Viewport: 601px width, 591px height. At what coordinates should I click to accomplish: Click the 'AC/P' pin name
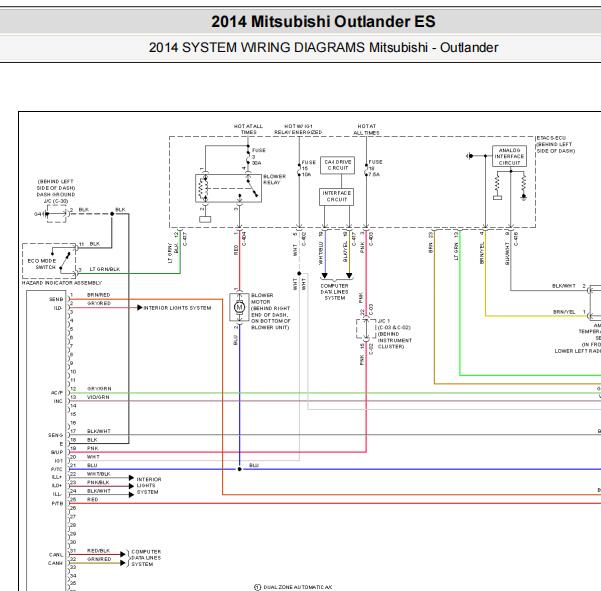57,393
